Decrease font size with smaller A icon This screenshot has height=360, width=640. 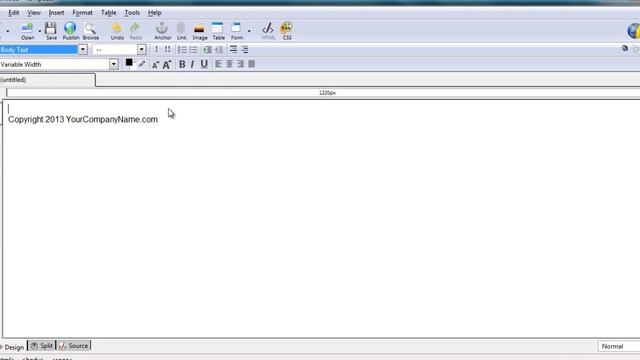coord(155,64)
